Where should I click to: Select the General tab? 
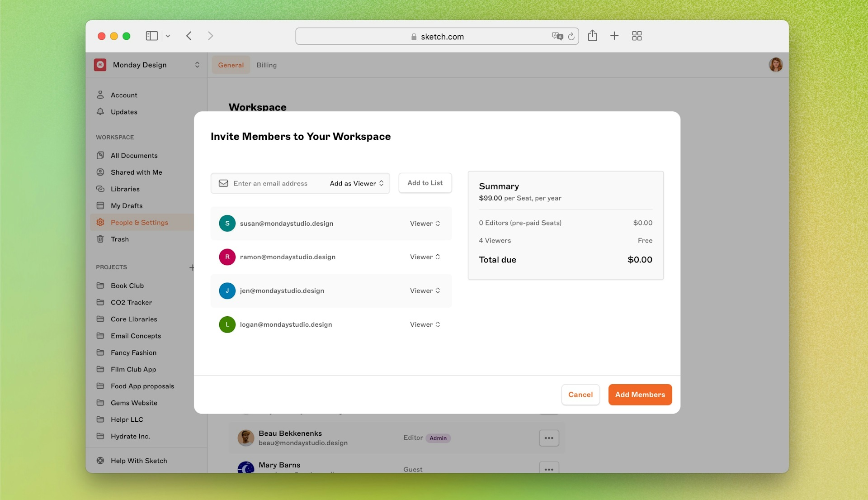pyautogui.click(x=230, y=64)
